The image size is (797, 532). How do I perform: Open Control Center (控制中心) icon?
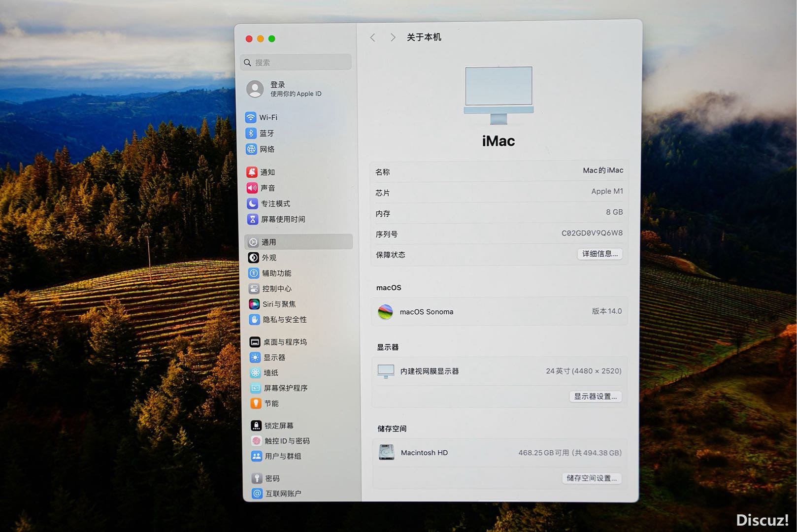point(254,289)
